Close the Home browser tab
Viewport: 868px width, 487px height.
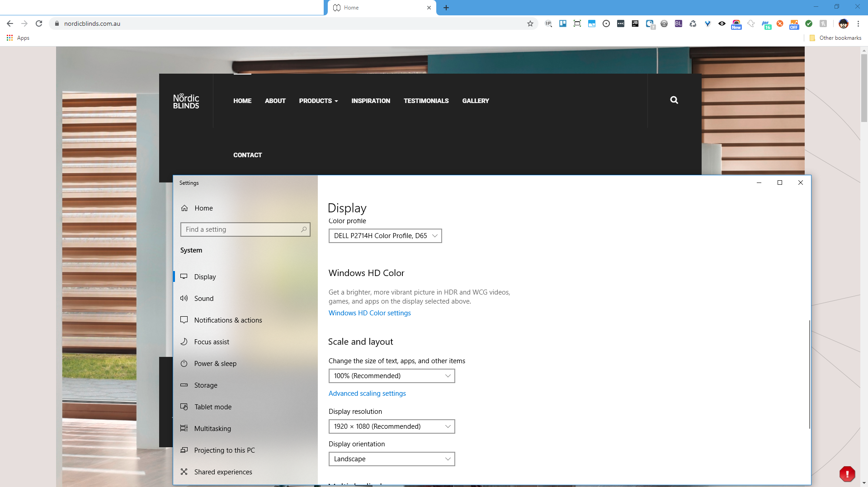[x=429, y=8]
